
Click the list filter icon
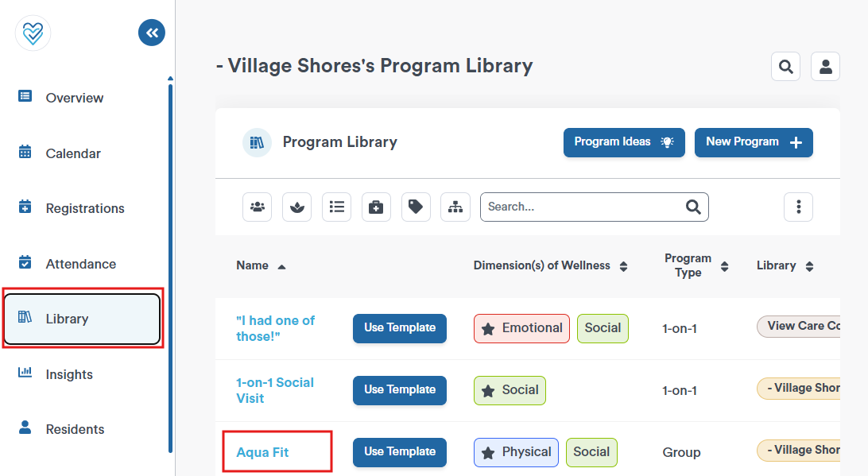click(336, 207)
